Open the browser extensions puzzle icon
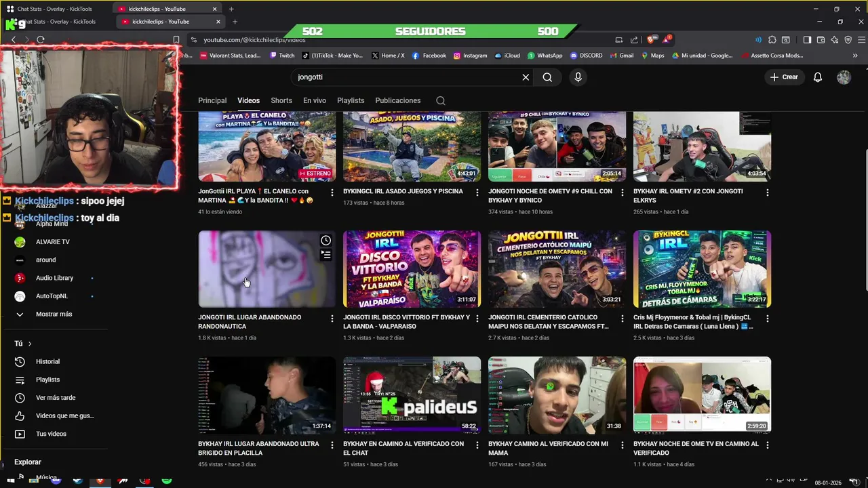This screenshot has height=488, width=868. tap(772, 40)
